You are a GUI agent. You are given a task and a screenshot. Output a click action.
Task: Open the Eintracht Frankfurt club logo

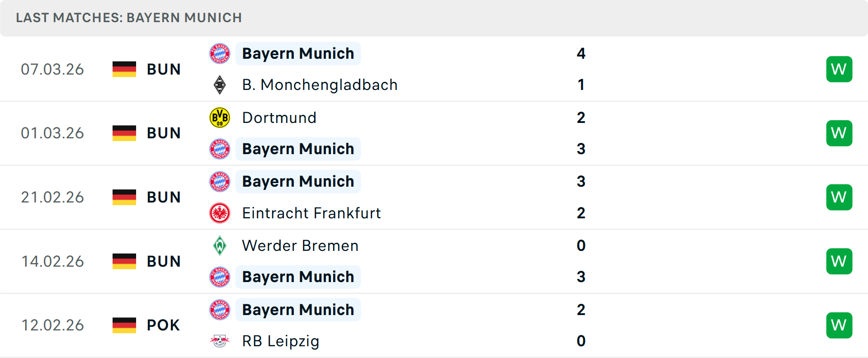click(x=220, y=213)
